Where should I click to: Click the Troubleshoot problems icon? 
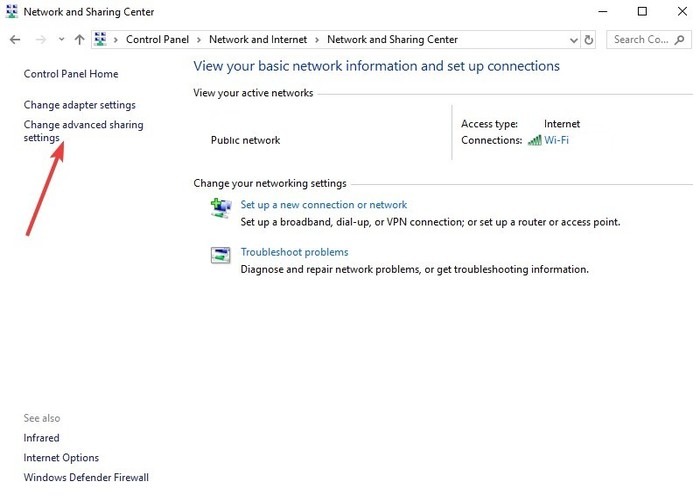pyautogui.click(x=221, y=255)
